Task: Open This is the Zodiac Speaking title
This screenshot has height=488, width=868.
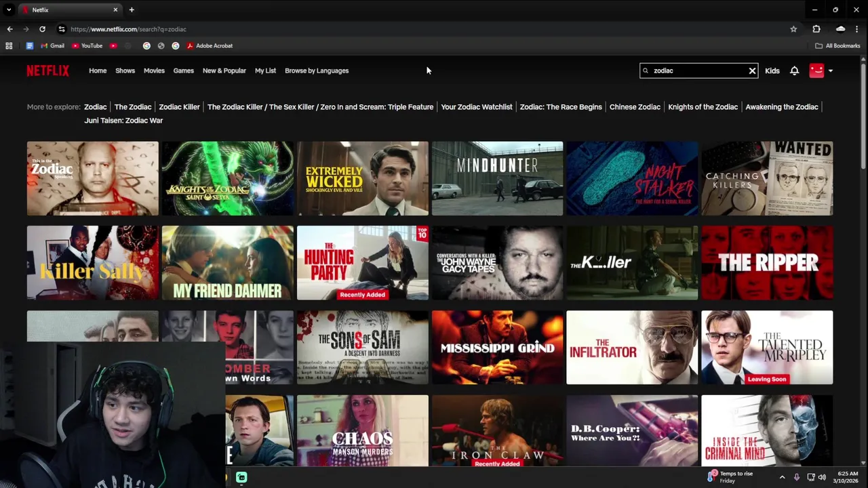Action: coord(93,178)
